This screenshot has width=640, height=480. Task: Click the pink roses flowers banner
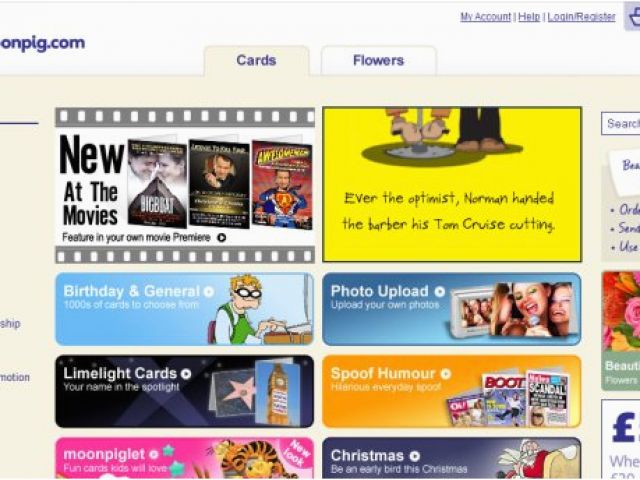point(621,331)
